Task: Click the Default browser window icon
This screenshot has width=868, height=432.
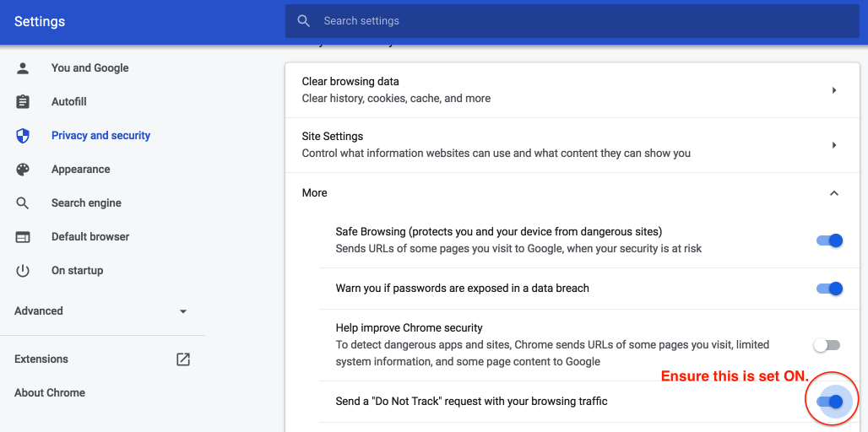Action: click(x=22, y=237)
